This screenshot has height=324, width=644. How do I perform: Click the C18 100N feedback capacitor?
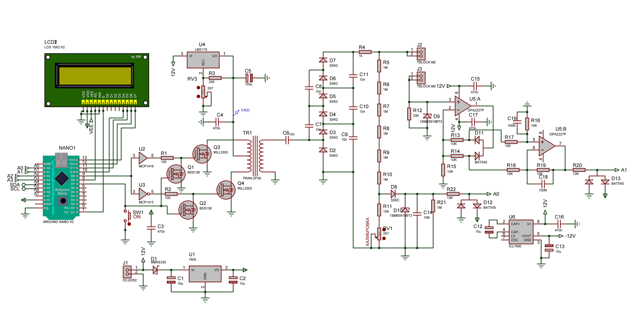[543, 184]
